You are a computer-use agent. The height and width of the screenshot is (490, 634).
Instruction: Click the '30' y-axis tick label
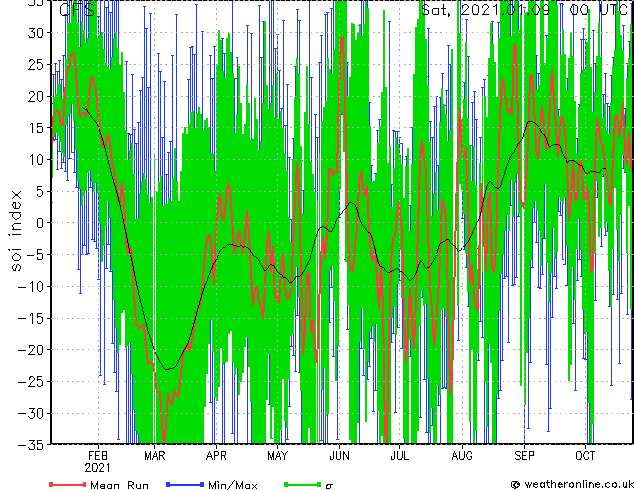point(36,33)
